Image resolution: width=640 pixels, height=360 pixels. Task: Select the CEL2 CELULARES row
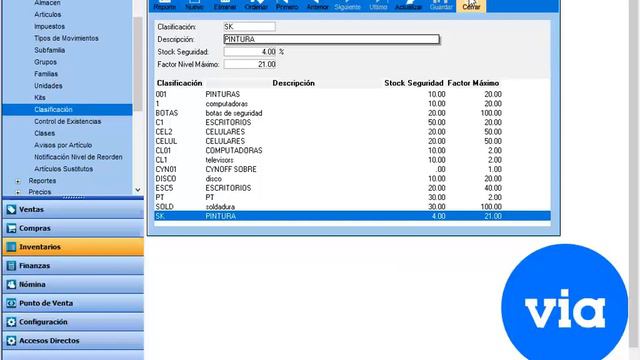coord(352,132)
